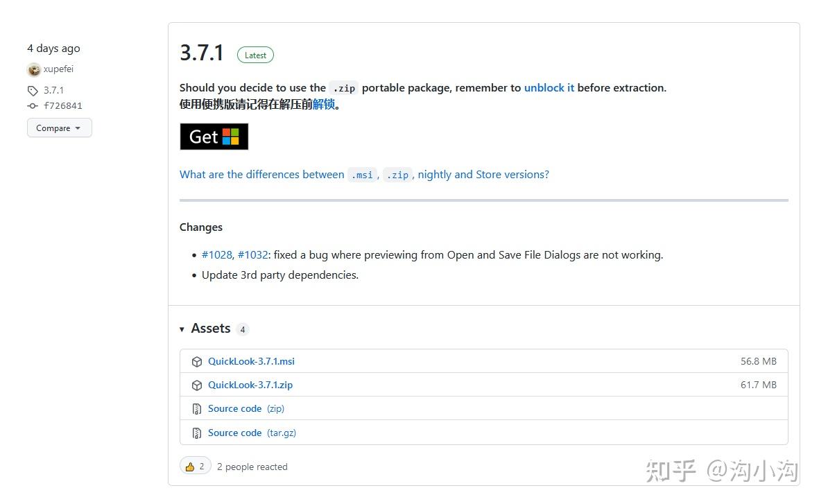Click the Get Microsoft Store badge
Viewport: 819px width, 504px height.
(x=214, y=137)
